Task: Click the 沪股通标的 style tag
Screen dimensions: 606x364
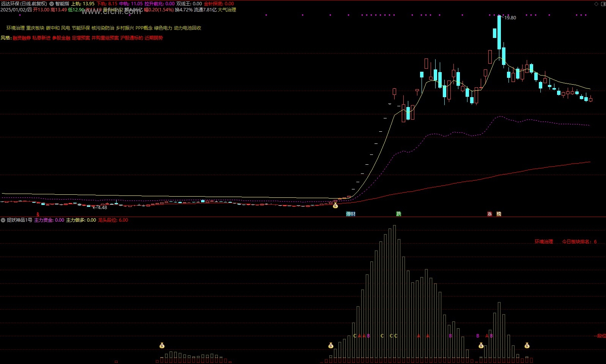Action: 132,38
